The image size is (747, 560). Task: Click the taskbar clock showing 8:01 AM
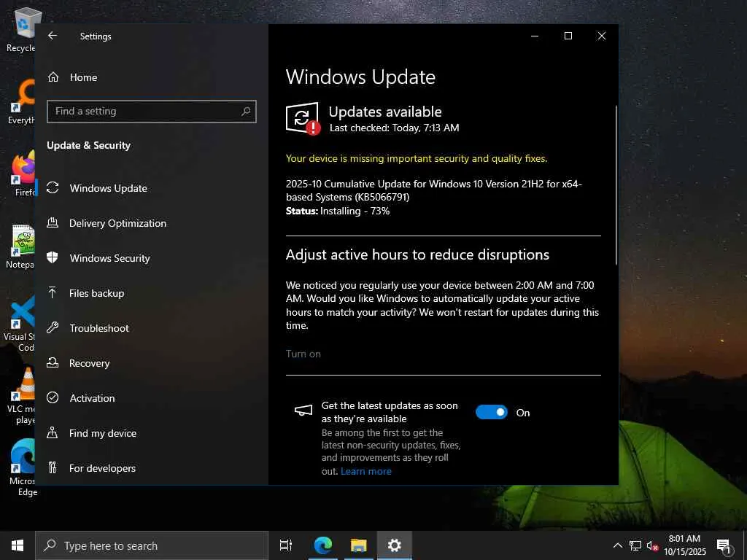[684, 545]
